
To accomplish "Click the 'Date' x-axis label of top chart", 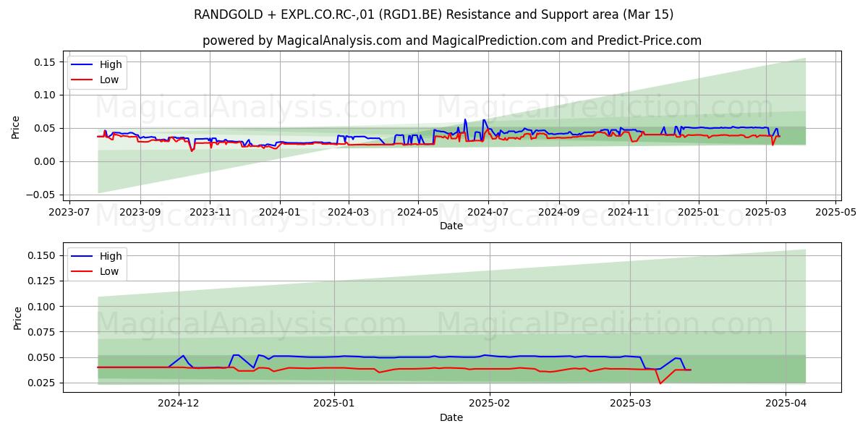I will pyautogui.click(x=451, y=226).
